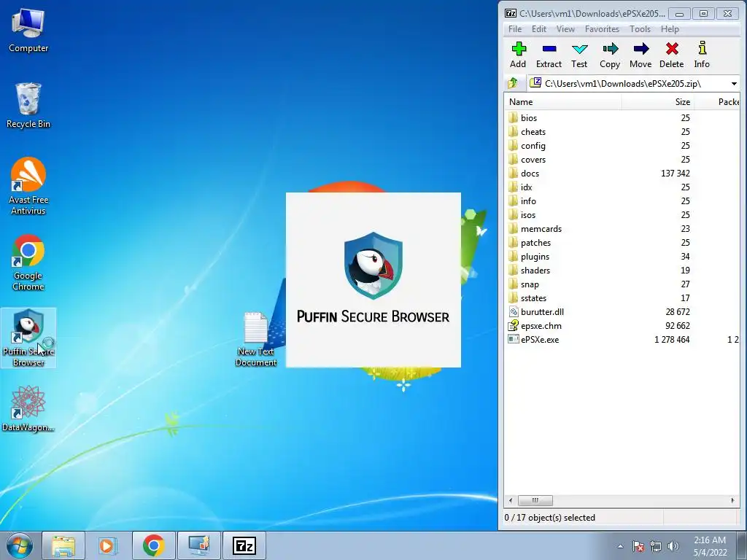Click the status bar '0 / 17 object(s) selected'
747x560 pixels.
click(550, 518)
